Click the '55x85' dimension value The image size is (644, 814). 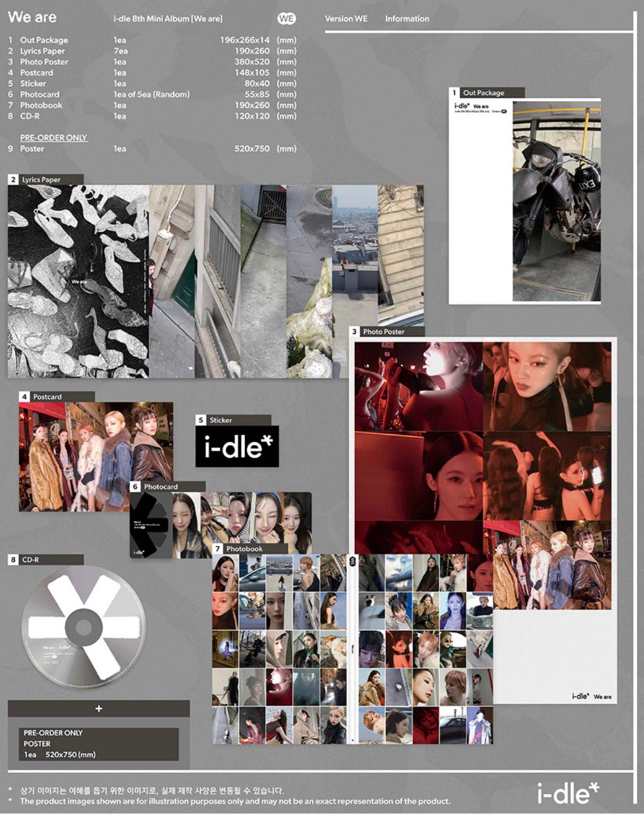(x=257, y=94)
